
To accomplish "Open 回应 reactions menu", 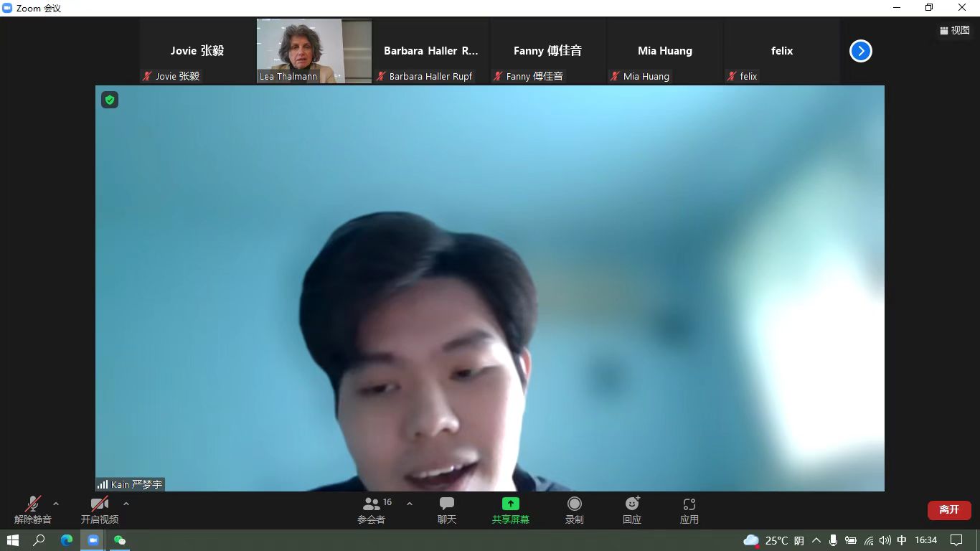I will coord(632,510).
